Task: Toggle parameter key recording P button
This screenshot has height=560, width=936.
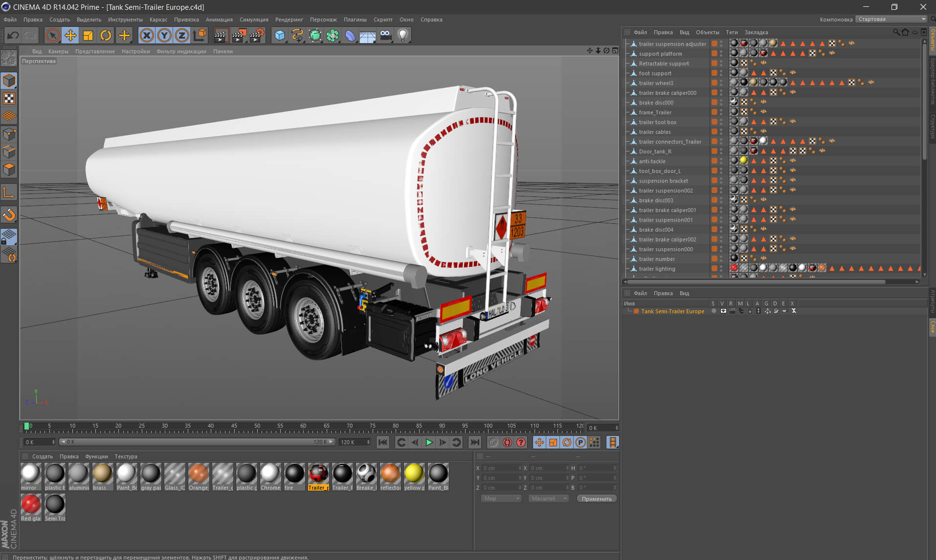Action: pyautogui.click(x=580, y=442)
